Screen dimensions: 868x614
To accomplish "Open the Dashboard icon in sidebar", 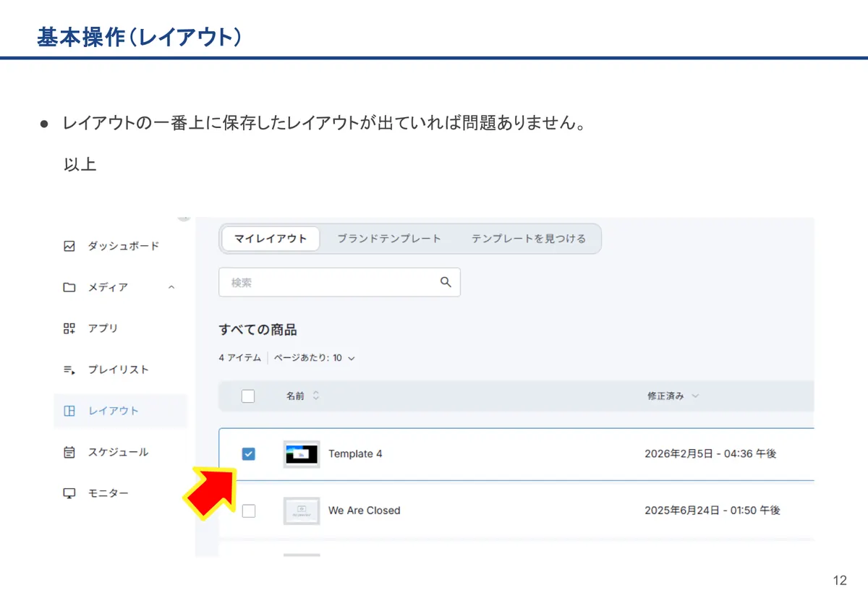I will coord(69,246).
